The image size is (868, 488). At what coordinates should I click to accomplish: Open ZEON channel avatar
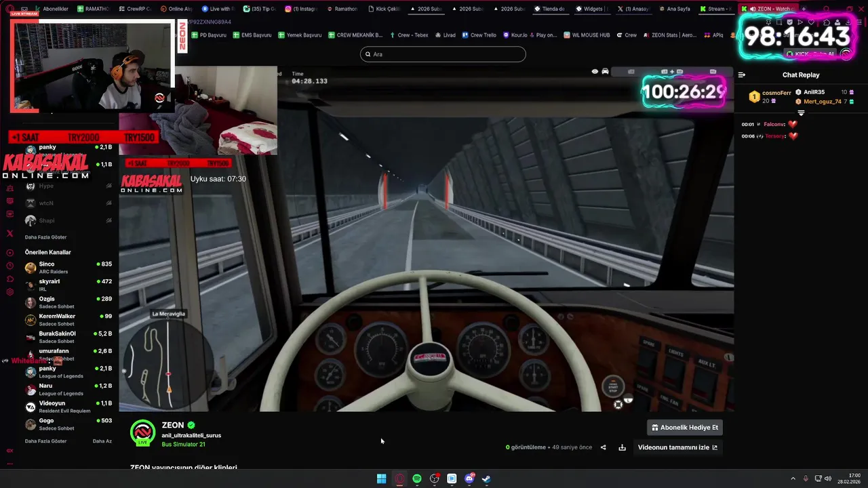click(142, 432)
